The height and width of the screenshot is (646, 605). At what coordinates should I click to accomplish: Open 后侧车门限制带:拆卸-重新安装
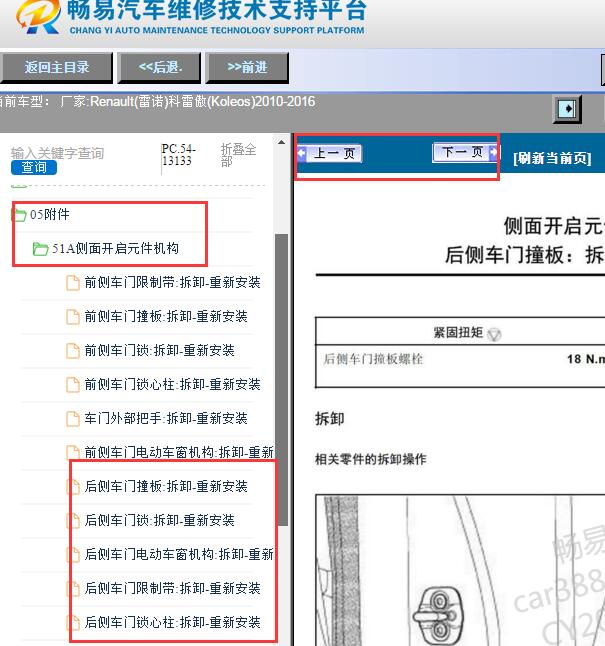(x=172, y=588)
